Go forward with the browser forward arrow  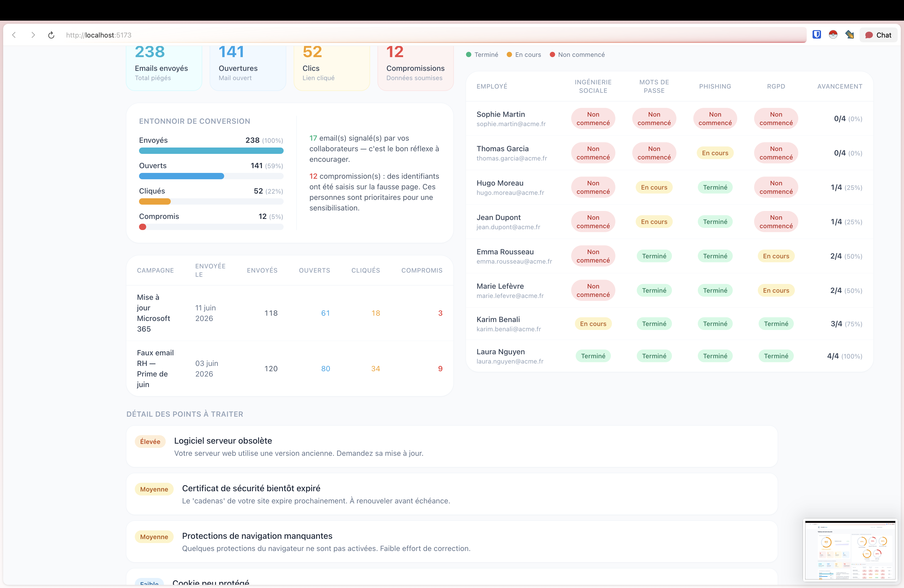33,35
